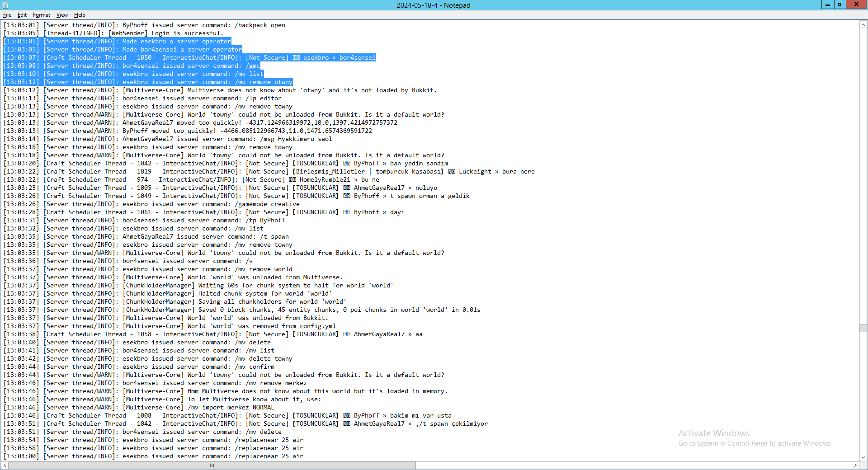The width and height of the screenshot is (868, 470).
Task: Minimize the Notepad window
Action: 827,5
